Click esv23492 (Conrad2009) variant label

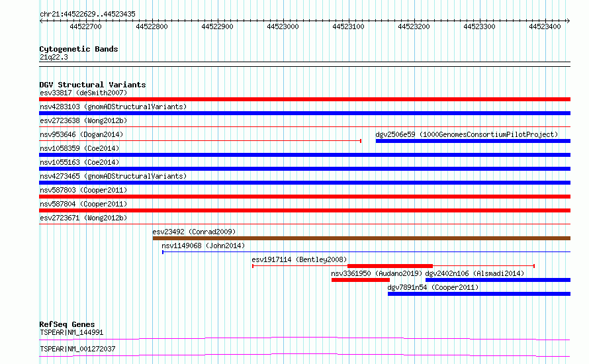click(x=194, y=232)
